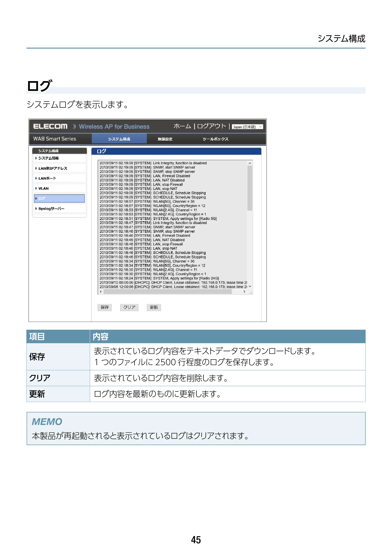The height and width of the screenshot is (556, 392).
Task: Click the log scroll-up arrow
Action: [x=250, y=163]
